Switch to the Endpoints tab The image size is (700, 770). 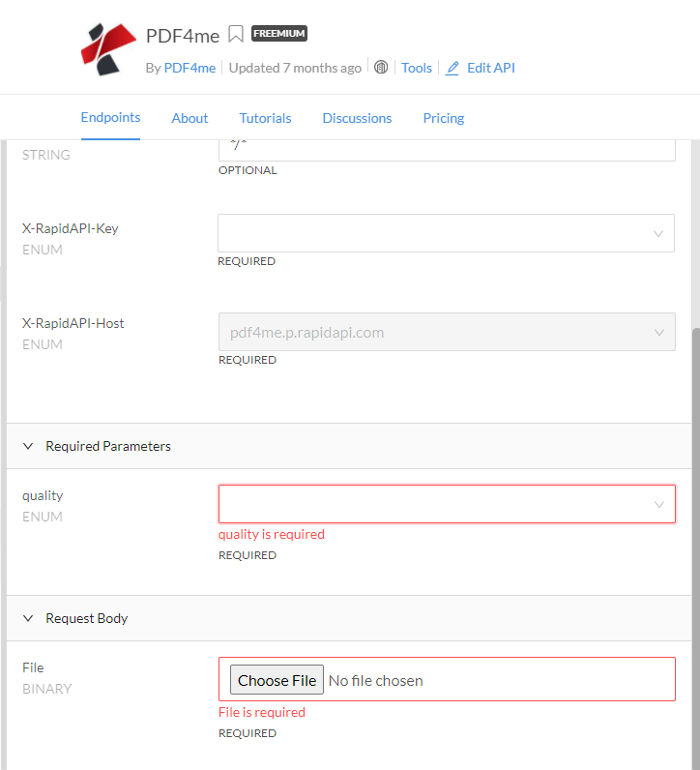110,117
